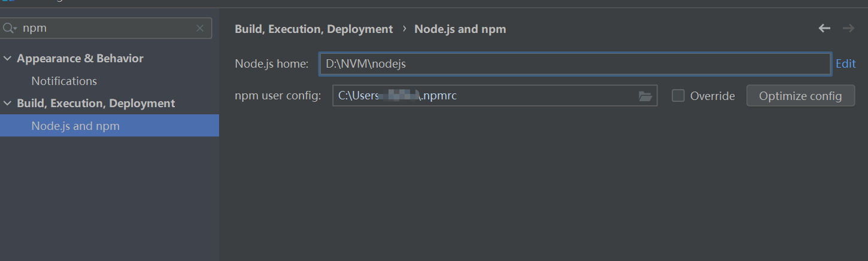Click Node.js and npm breadcrumb
The image size is (868, 261).
(460, 29)
